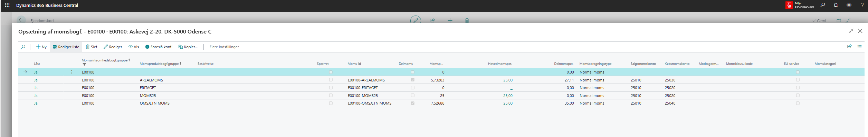
Task: Open Momsberegningstype column header menu
Action: click(x=595, y=64)
